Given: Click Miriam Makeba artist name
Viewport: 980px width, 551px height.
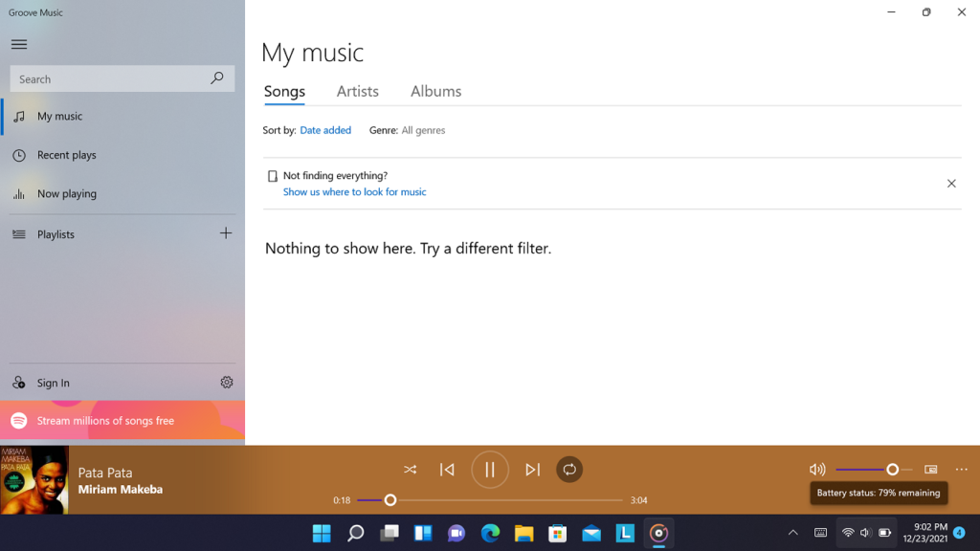Looking at the screenshot, I should click(120, 489).
